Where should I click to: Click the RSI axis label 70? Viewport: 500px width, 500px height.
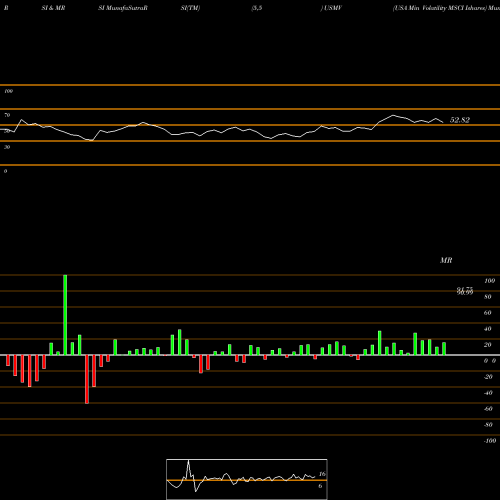(7, 115)
